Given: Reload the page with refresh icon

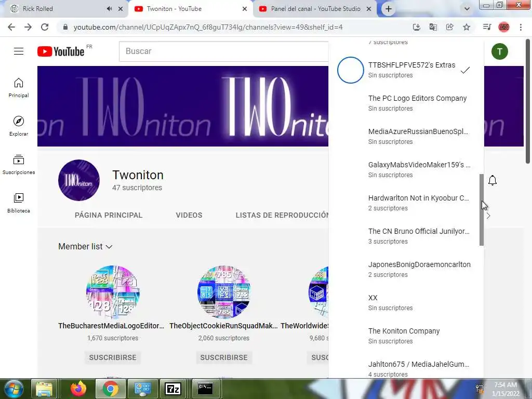Looking at the screenshot, I should (x=45, y=27).
